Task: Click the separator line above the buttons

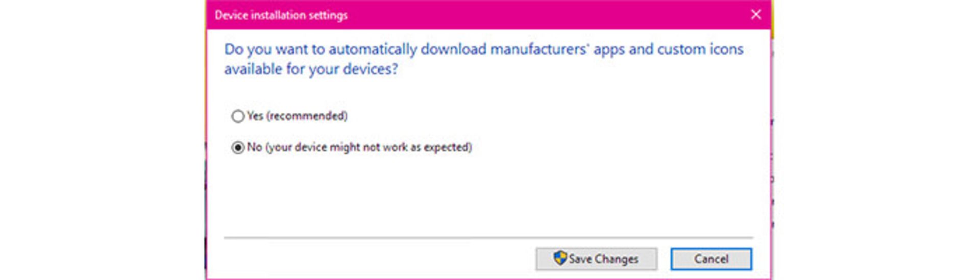Action: (488, 238)
